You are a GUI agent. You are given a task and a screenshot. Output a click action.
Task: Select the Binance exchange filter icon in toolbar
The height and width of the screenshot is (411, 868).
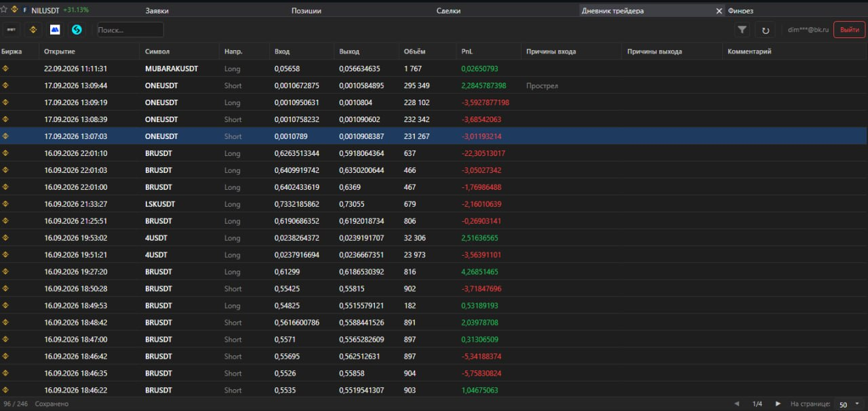click(33, 30)
